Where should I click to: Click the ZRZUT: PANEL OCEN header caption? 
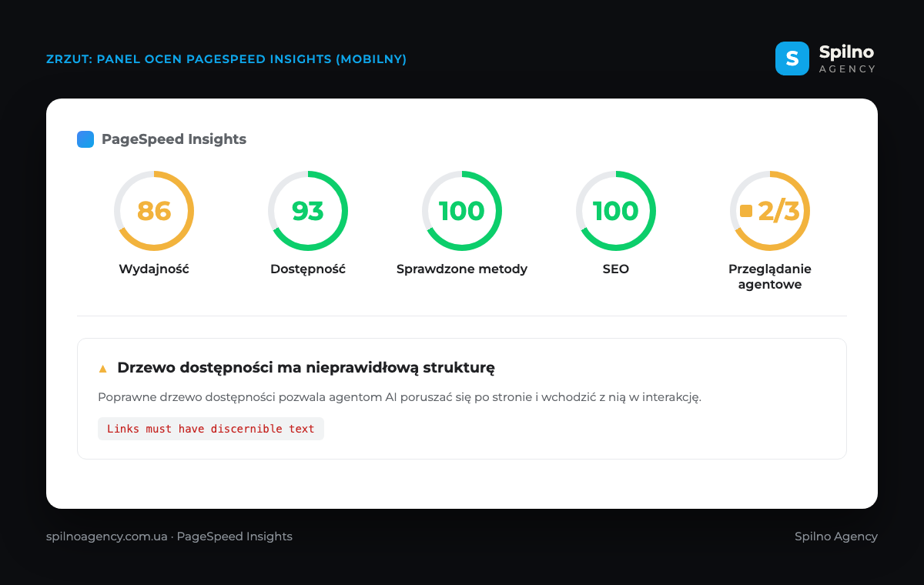coord(226,59)
